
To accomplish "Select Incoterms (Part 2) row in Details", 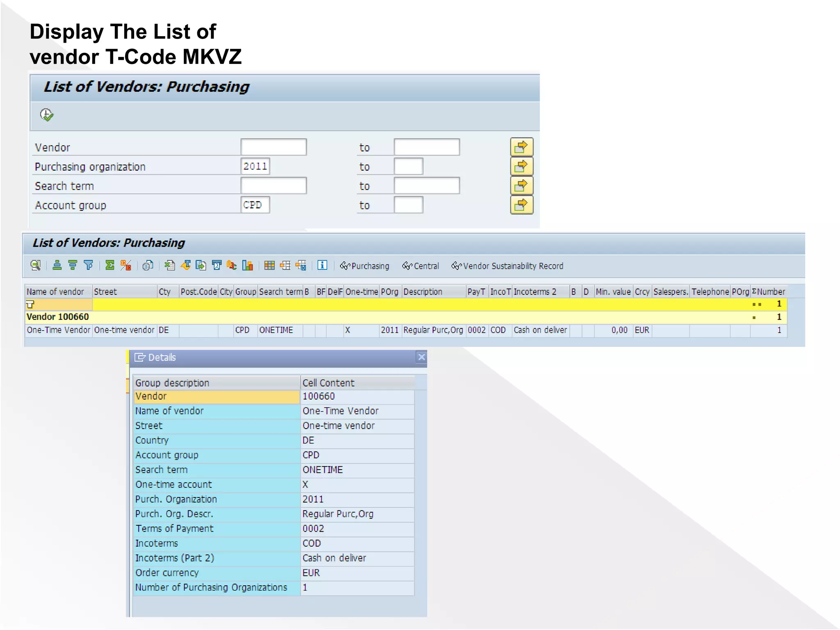I will click(274, 558).
